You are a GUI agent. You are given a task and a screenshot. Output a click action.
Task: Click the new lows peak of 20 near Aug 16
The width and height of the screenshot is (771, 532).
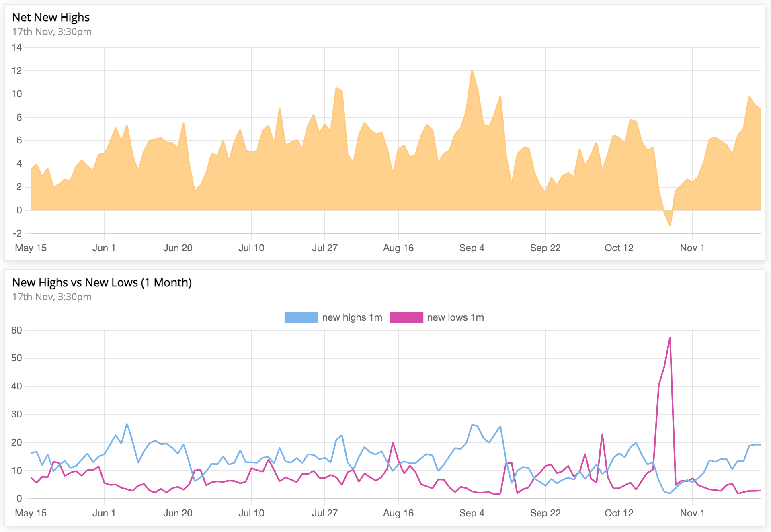pos(393,443)
